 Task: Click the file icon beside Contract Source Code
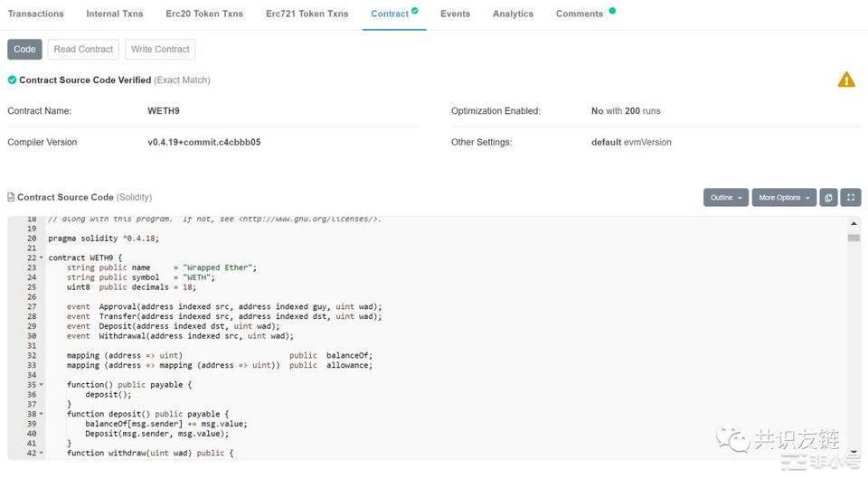[x=11, y=197]
